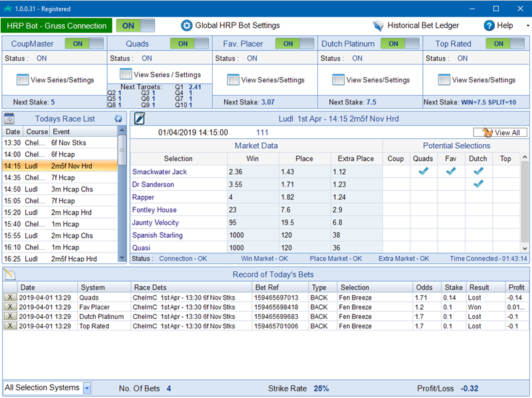Delete the Top Rated bet row with X
Viewport: 532px width, 398px height.
click(10, 326)
